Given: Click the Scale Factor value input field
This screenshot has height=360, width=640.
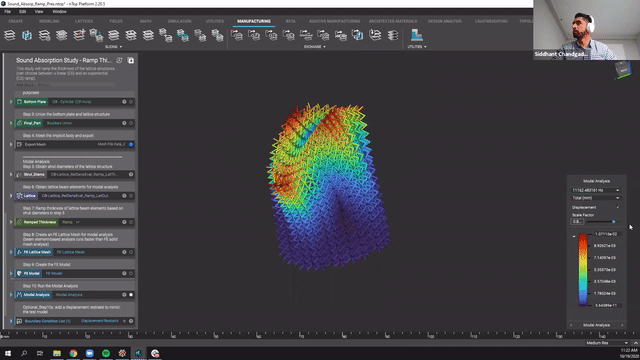Looking at the screenshot, I should click(577, 222).
